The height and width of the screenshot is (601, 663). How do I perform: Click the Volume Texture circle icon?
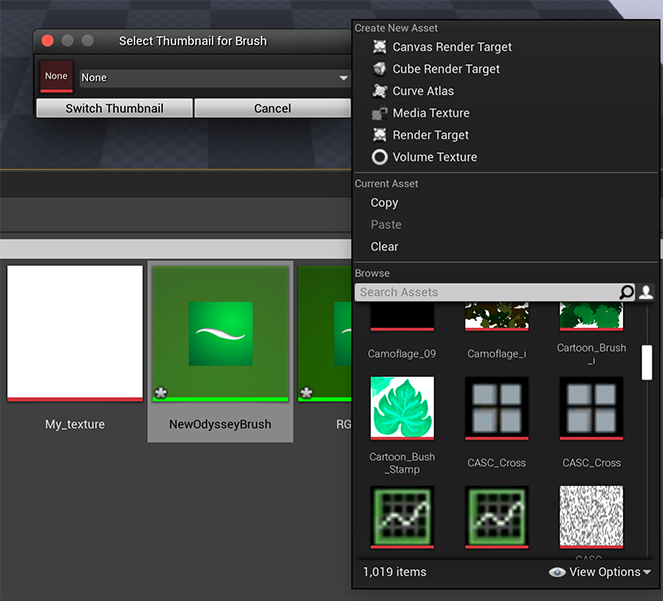[379, 157]
